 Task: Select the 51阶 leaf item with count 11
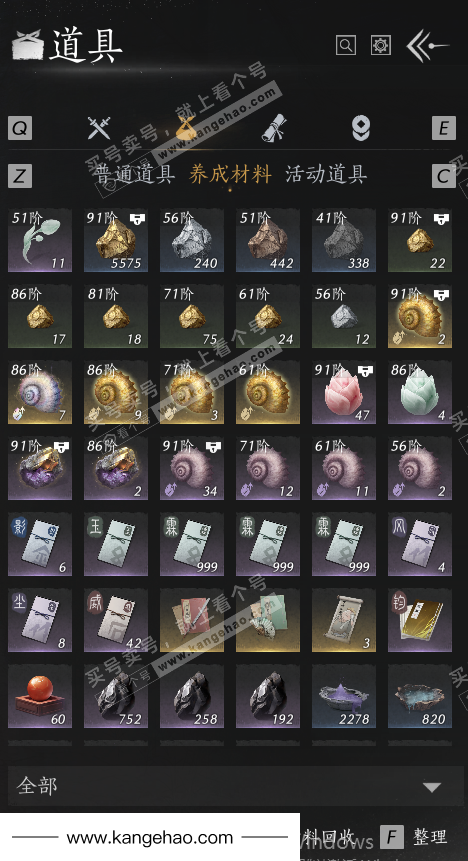[40, 241]
